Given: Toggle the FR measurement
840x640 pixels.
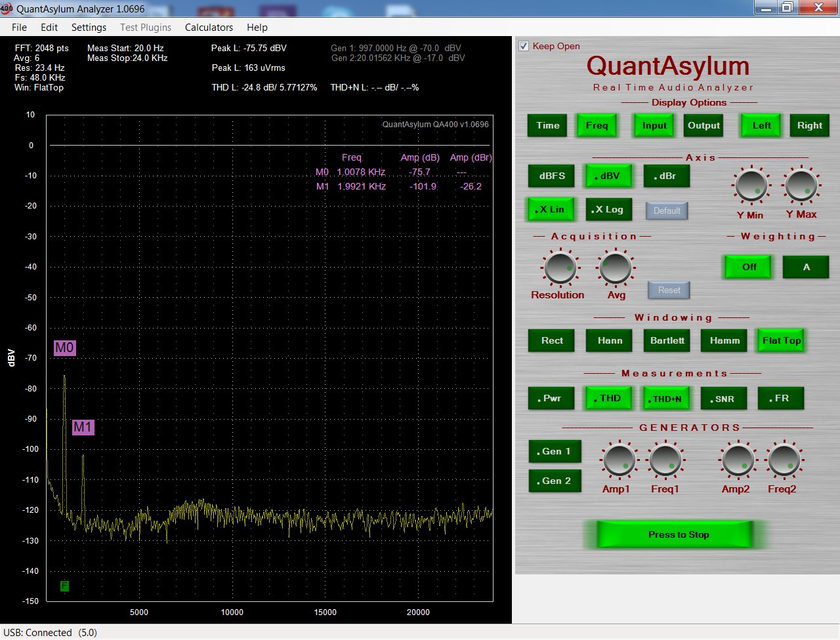Looking at the screenshot, I should click(x=781, y=398).
